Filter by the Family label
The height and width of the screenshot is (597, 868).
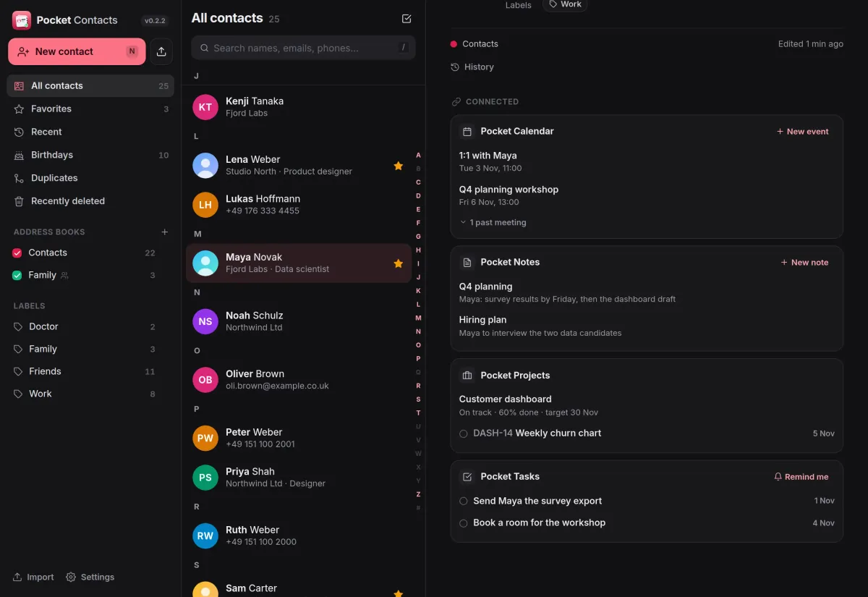point(85,350)
